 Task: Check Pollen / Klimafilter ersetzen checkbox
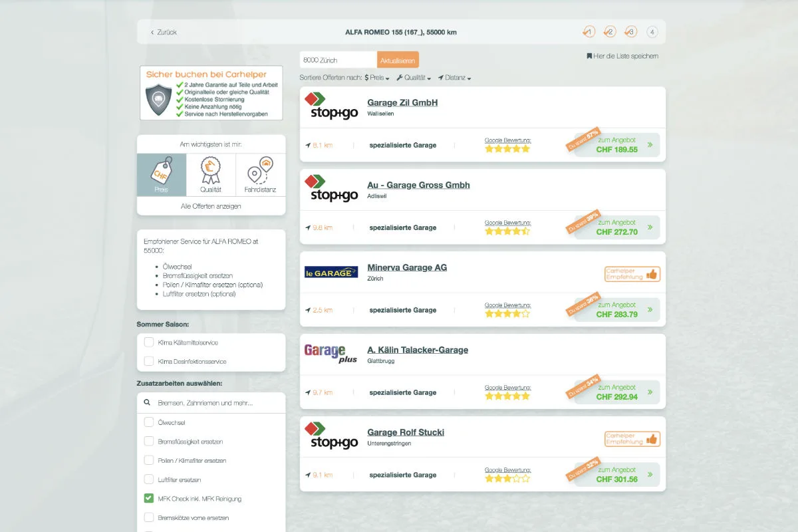(x=149, y=460)
